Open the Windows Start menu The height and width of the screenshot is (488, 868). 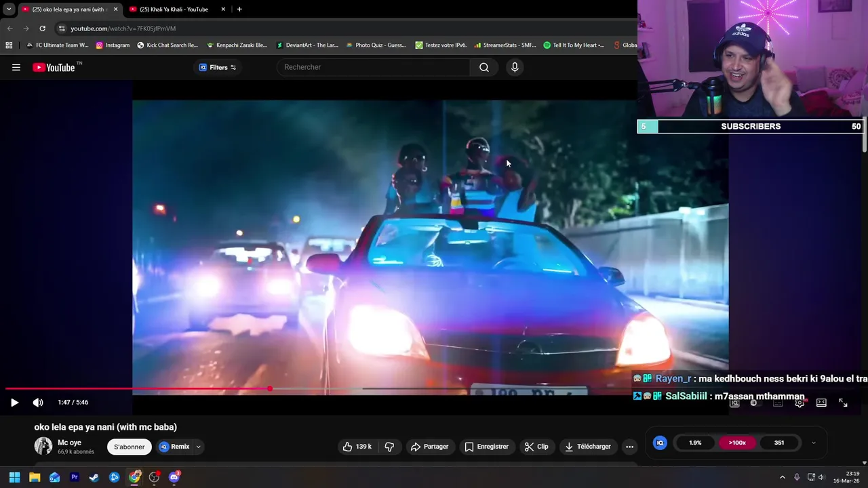(14, 477)
